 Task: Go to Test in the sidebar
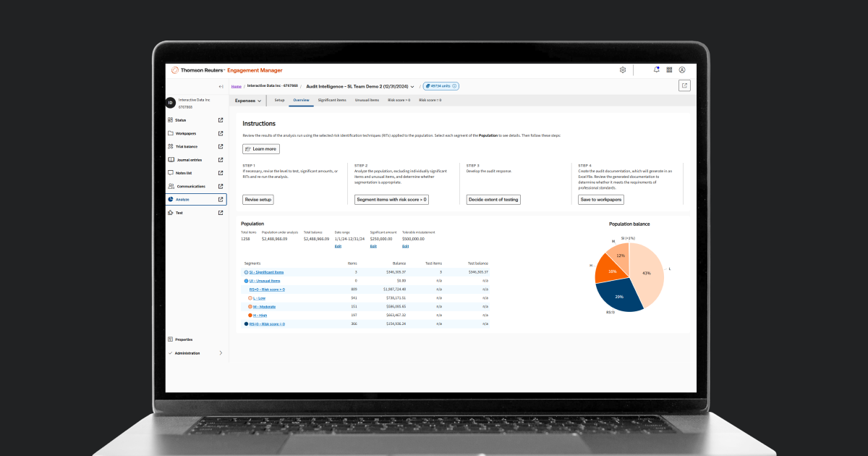[179, 213]
